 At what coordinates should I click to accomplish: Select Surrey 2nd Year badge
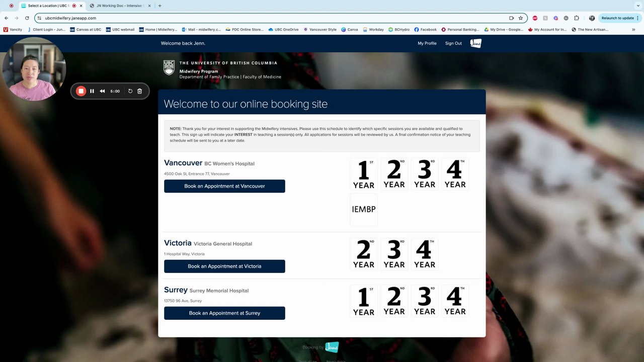pyautogui.click(x=394, y=301)
